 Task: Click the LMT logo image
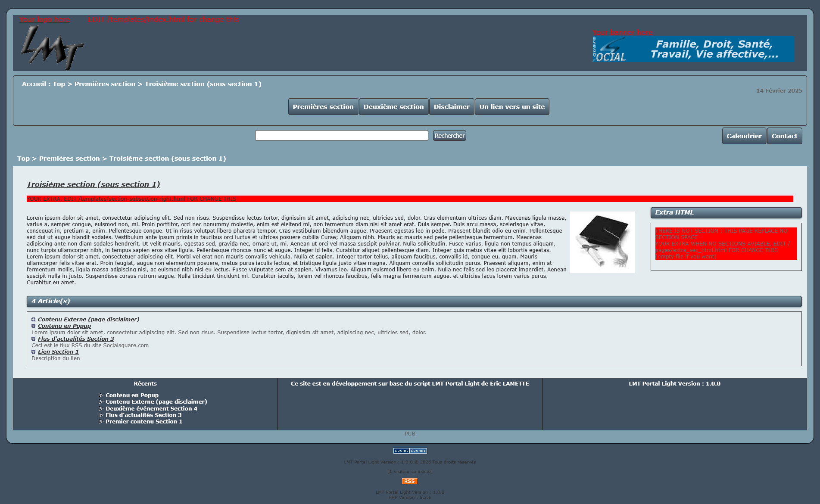click(52, 47)
